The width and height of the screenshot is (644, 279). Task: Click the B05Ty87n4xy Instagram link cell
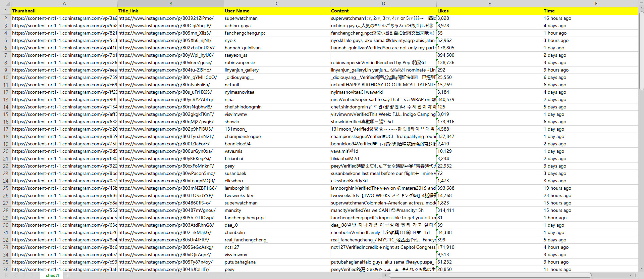click(171, 262)
